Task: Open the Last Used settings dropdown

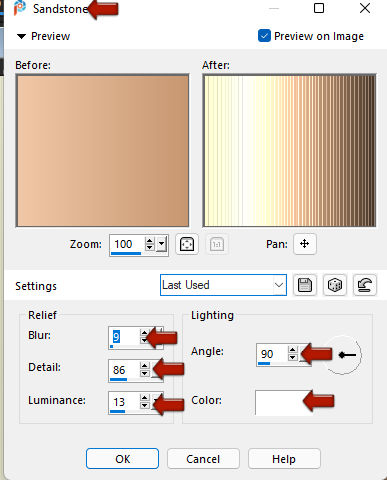Action: 223,285
